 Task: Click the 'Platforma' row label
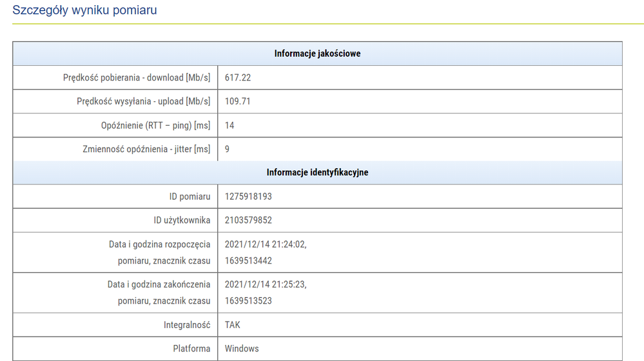pyautogui.click(x=191, y=349)
